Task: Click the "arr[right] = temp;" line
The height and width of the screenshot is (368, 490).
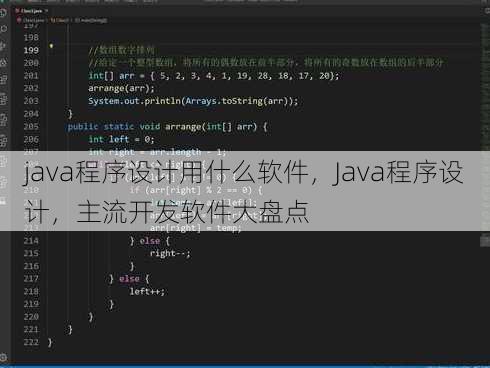Action: [196, 228]
